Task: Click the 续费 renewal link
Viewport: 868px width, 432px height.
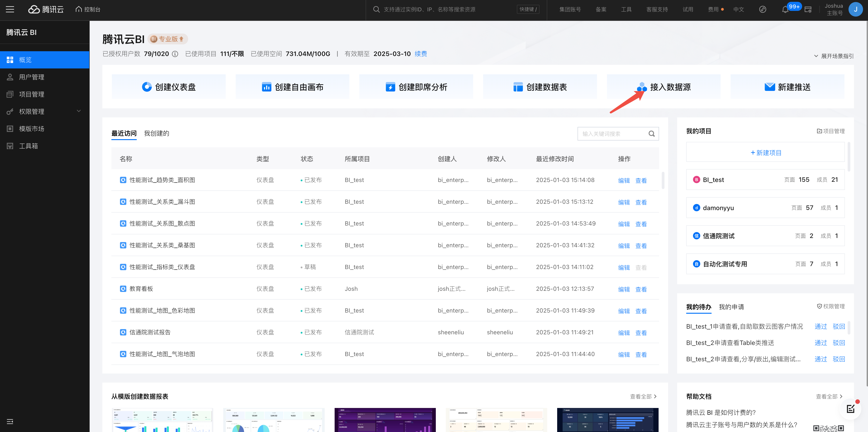Action: click(x=420, y=54)
